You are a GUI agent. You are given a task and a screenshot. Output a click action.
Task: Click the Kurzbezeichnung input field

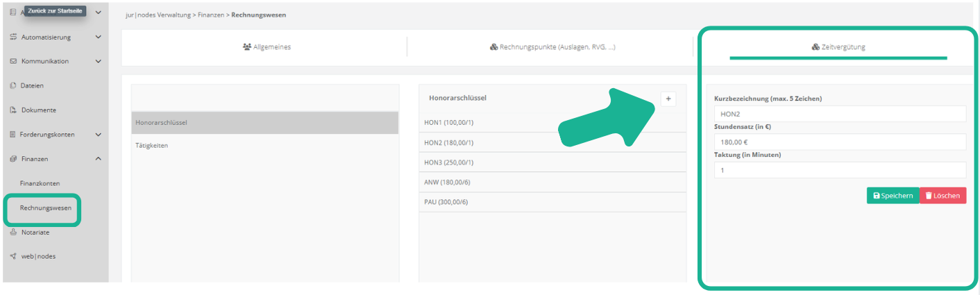(840, 115)
